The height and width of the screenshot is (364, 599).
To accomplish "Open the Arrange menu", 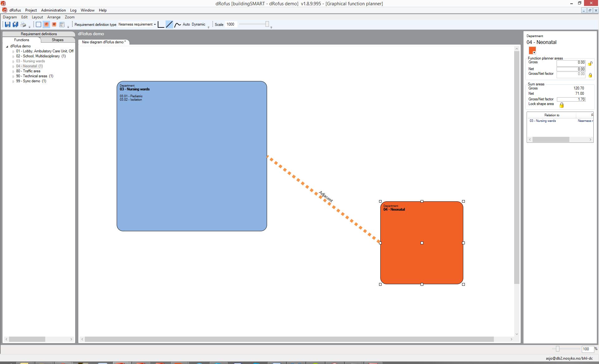I will 54,17.
